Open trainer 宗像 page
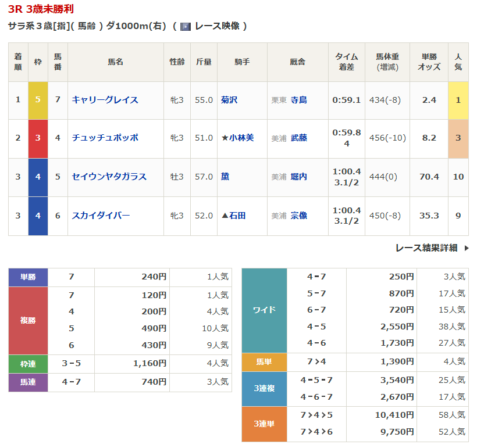The width and height of the screenshot is (477, 448). pos(299,216)
